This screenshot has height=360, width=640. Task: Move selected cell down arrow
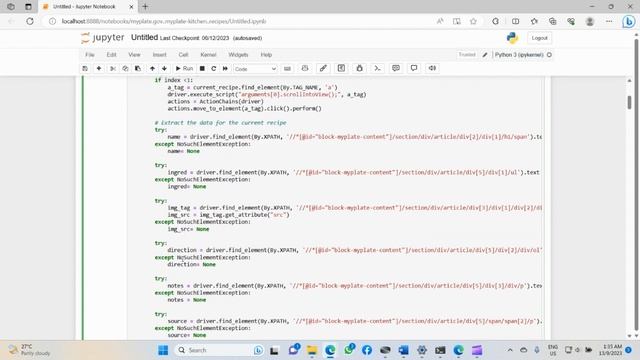pyautogui.click(x=164, y=69)
